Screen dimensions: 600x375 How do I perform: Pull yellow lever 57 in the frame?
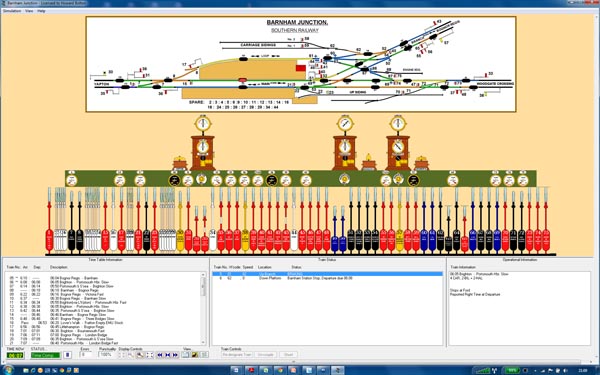pos(399,220)
